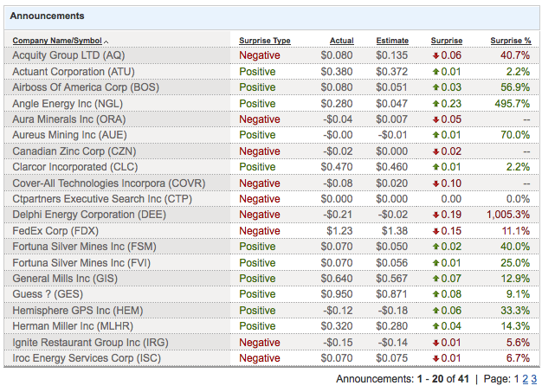
Task: Click Guess ? actual value $0.950
Action: click(336, 294)
